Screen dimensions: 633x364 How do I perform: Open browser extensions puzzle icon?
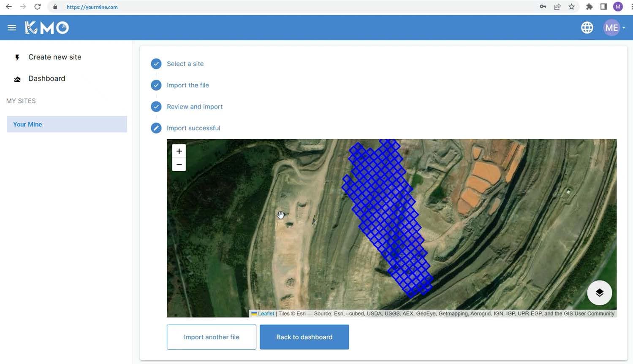589,7
